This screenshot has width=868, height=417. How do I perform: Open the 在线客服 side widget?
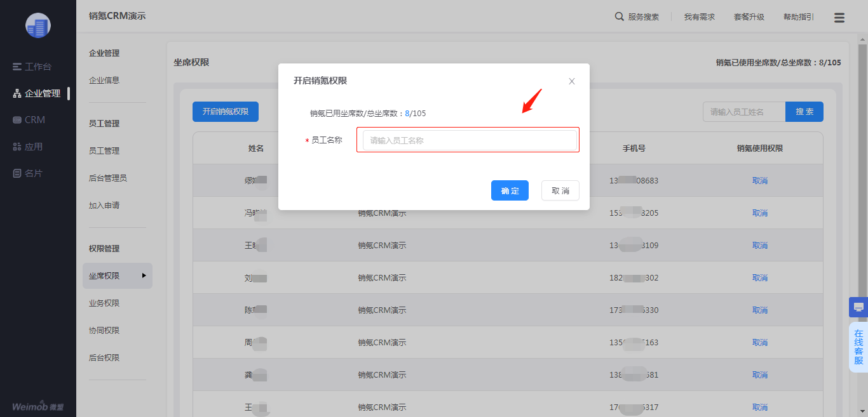pos(858,347)
